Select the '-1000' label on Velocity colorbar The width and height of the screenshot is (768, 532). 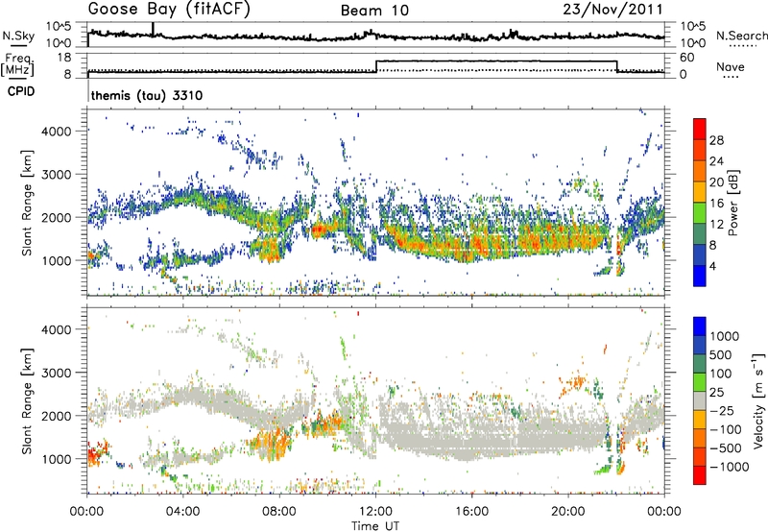click(x=730, y=467)
